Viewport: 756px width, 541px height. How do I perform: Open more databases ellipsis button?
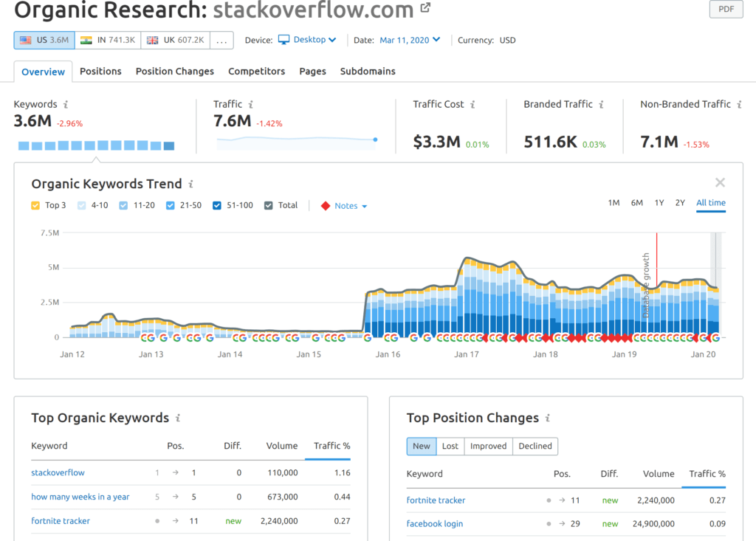[221, 41]
